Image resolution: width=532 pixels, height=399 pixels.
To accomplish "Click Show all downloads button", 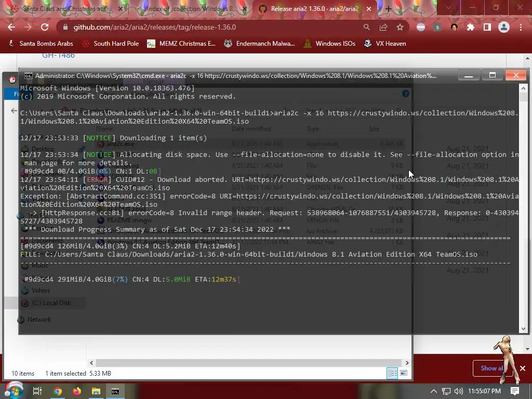I will [x=493, y=368].
